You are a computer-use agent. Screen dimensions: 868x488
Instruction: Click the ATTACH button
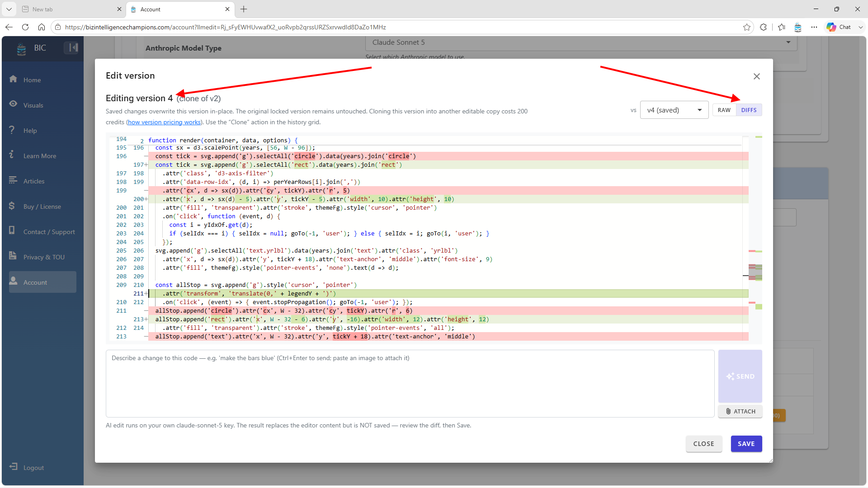pos(740,411)
